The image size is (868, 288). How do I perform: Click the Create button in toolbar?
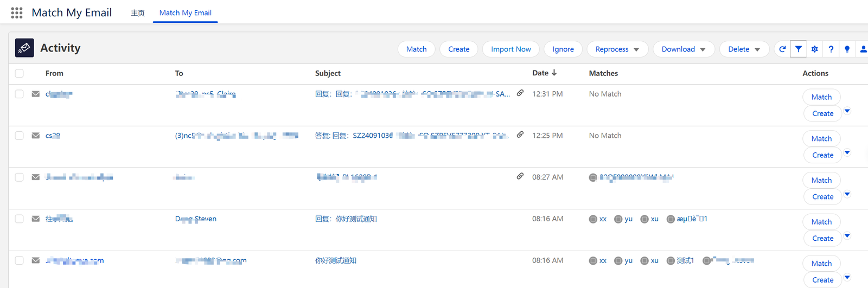pyautogui.click(x=459, y=49)
